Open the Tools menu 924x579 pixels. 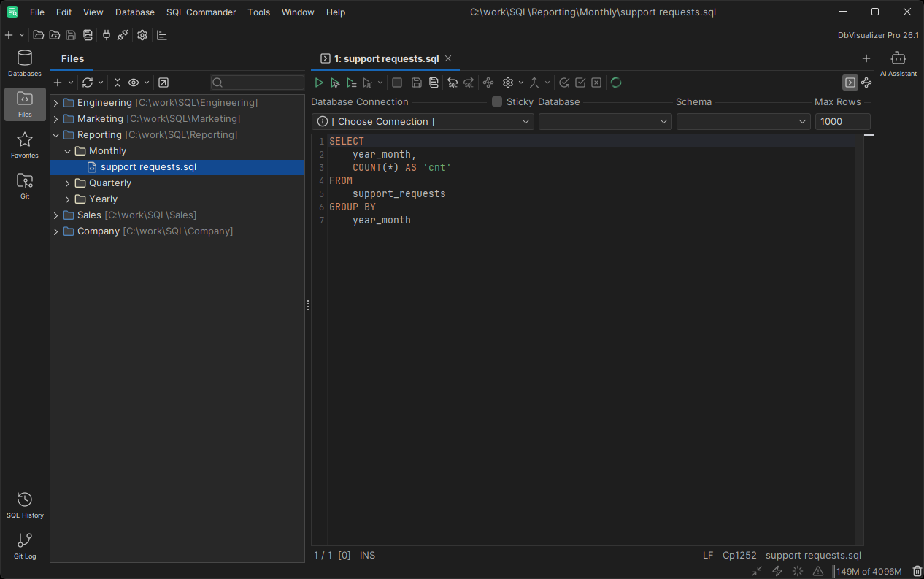259,12
